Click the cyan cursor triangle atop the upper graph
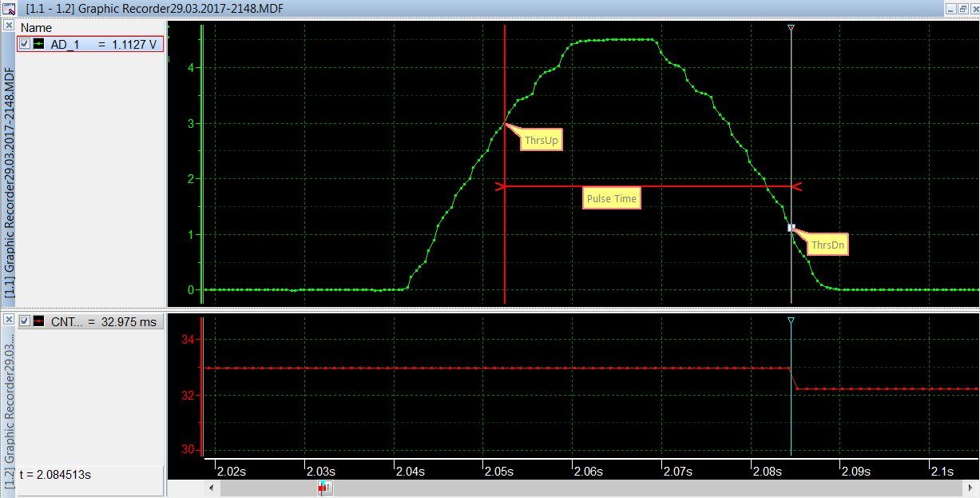Image resolution: width=980 pixels, height=498 pixels. 791,28
